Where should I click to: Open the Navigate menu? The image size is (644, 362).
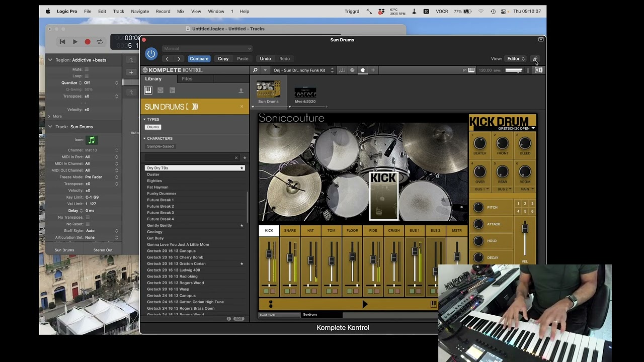(x=140, y=11)
